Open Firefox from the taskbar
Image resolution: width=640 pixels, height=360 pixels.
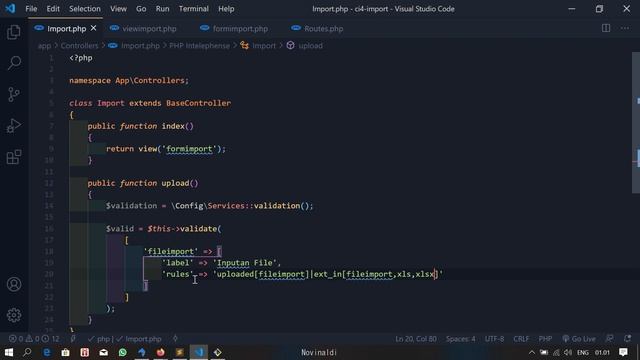click(160, 352)
